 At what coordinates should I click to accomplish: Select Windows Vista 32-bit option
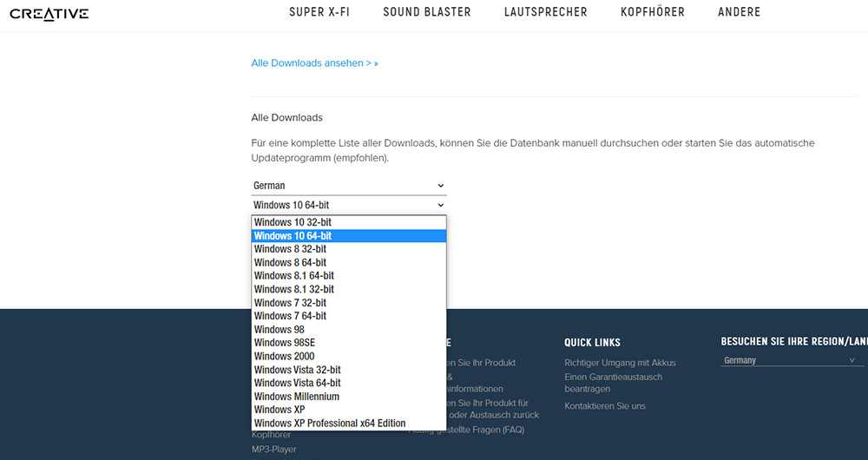pos(297,370)
